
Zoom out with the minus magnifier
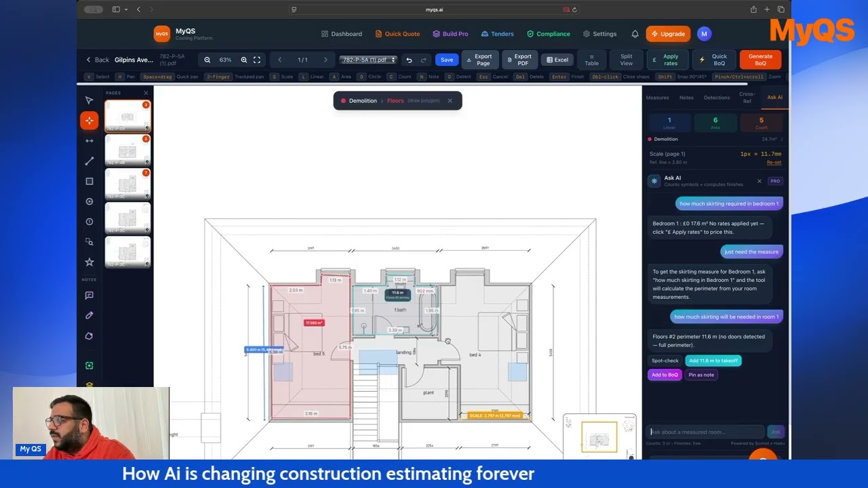pyautogui.click(x=208, y=60)
